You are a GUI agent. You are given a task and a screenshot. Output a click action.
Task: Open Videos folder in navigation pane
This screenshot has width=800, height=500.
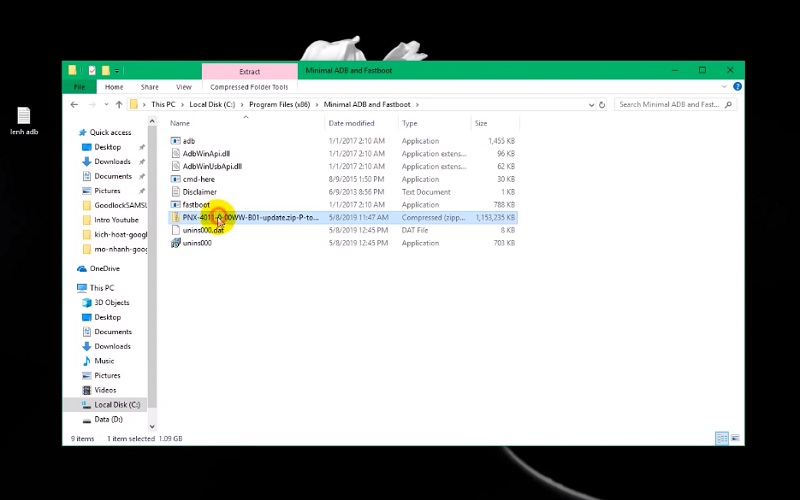pos(105,390)
